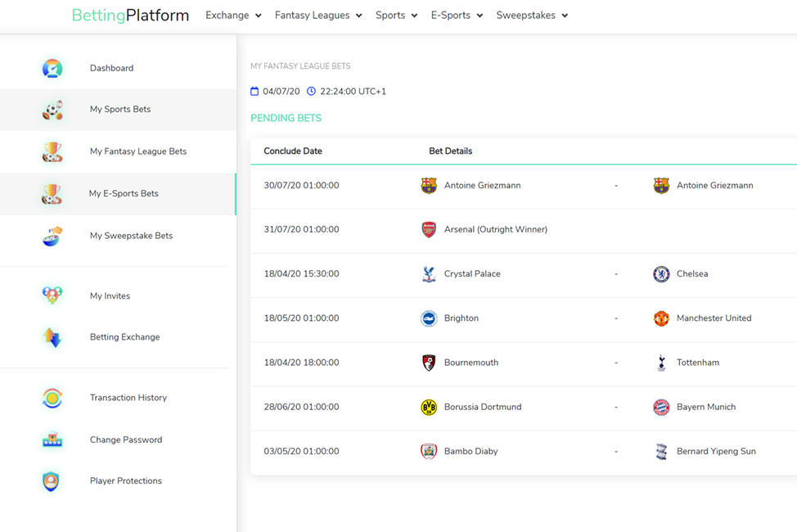Open My Invites via its heart icon
The image size is (797, 532).
coord(52,295)
